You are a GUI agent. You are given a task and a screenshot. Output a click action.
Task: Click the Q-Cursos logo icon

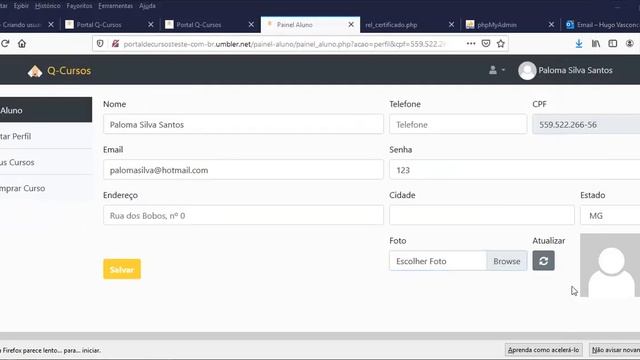coord(35,71)
